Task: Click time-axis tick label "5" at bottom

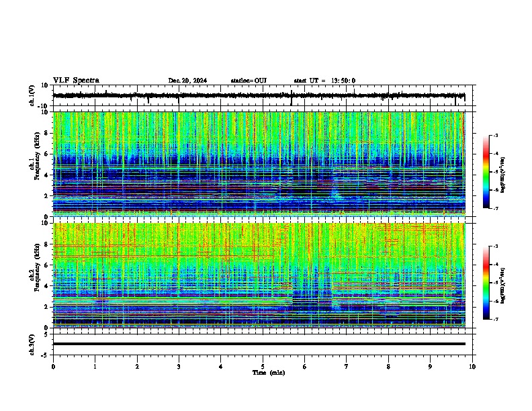Action: click(263, 366)
